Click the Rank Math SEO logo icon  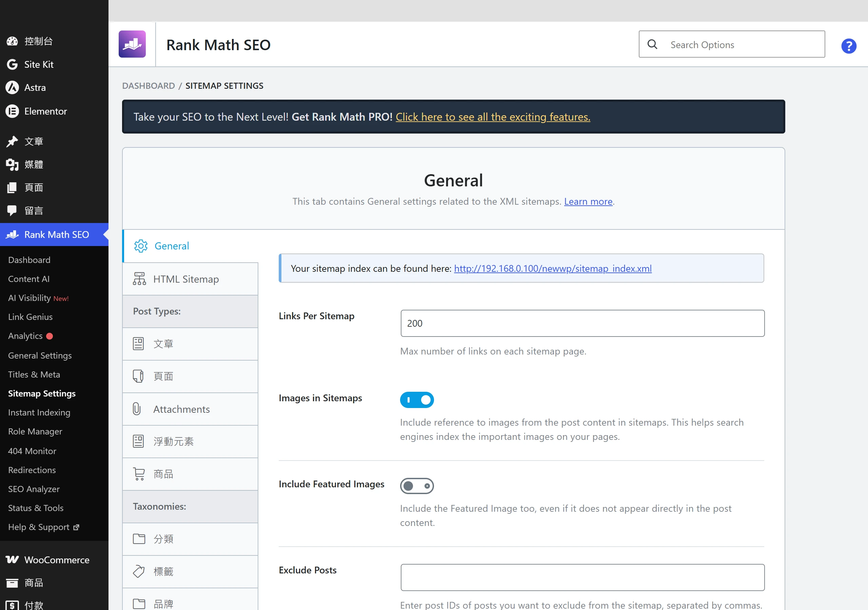click(132, 44)
